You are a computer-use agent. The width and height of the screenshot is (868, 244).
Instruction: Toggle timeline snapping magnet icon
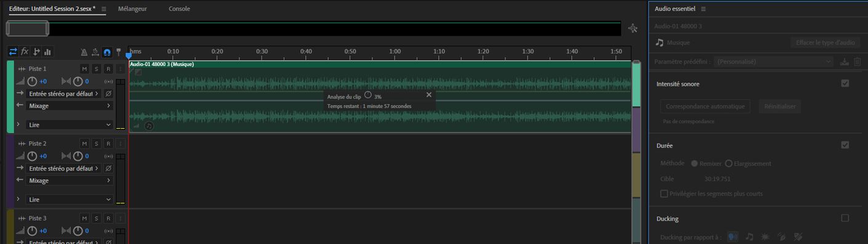tap(107, 52)
